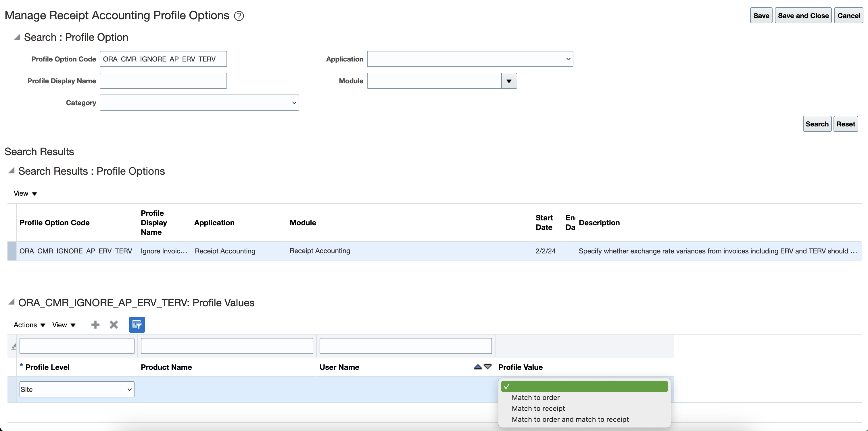
Task: Toggle the Query By Example filter icon
Action: (x=137, y=324)
